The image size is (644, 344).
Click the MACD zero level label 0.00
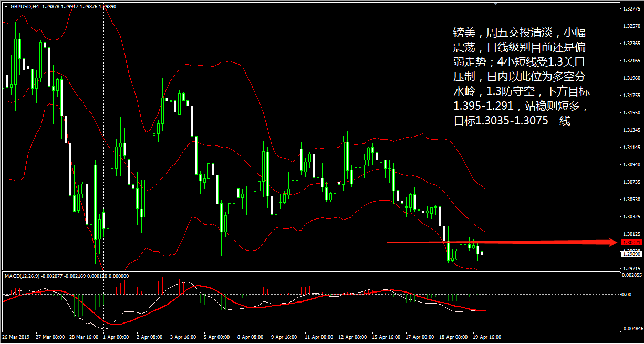[x=627, y=294]
